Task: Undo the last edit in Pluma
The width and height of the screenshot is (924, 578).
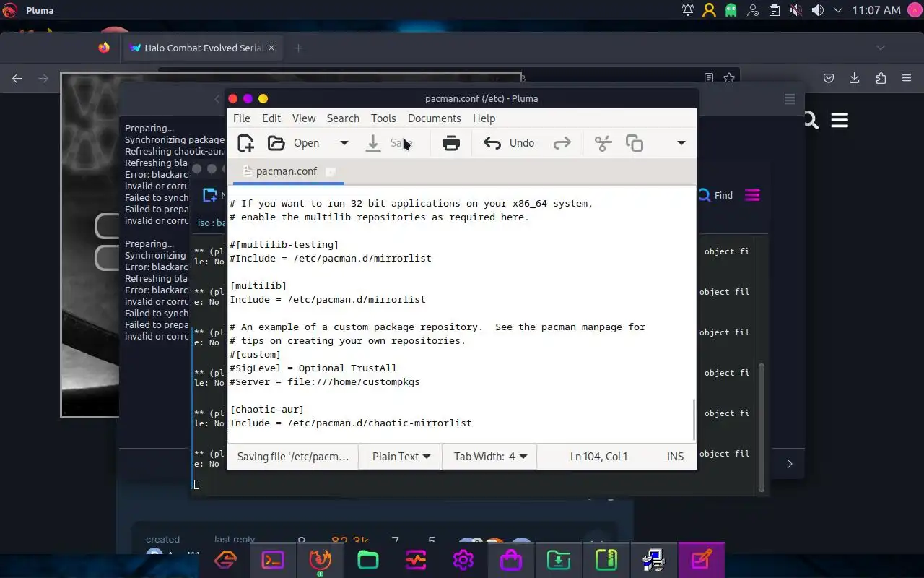Action: 509,143
